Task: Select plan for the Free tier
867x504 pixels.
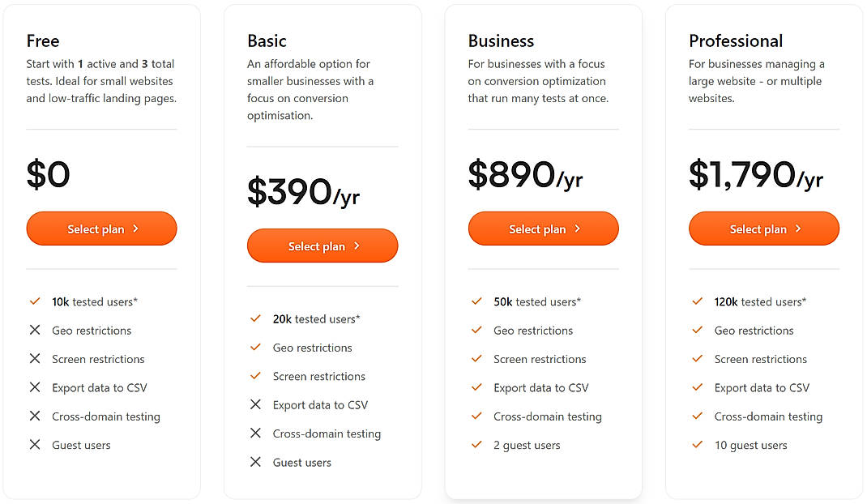Action: point(101,229)
